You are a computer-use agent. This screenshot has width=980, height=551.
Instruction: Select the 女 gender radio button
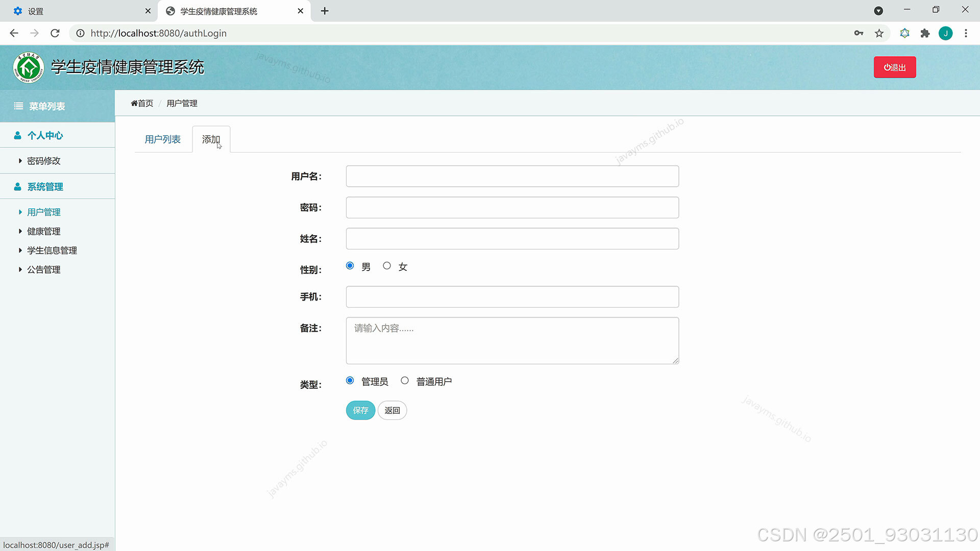[387, 266]
